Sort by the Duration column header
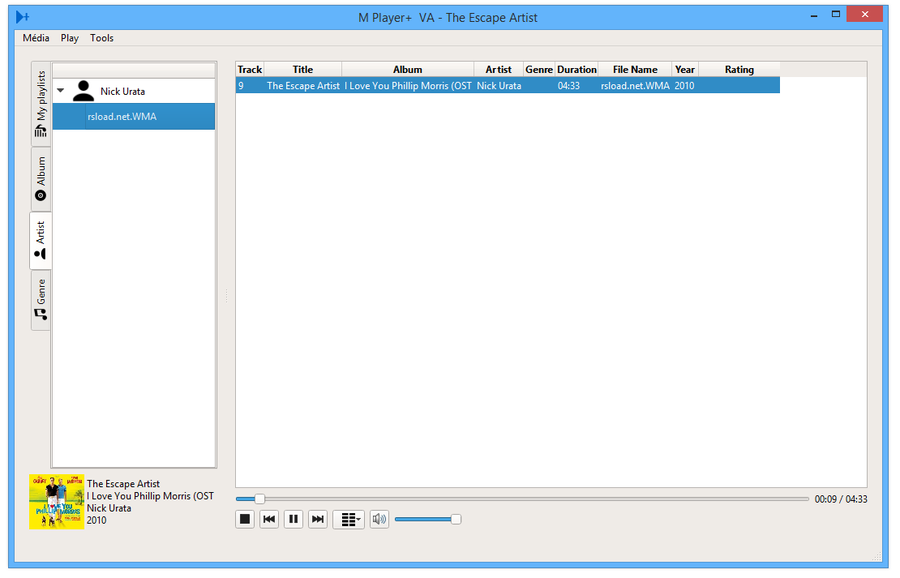 (x=576, y=69)
